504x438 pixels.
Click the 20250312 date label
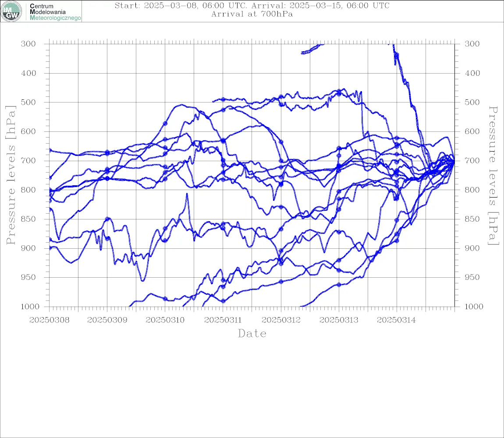point(281,320)
